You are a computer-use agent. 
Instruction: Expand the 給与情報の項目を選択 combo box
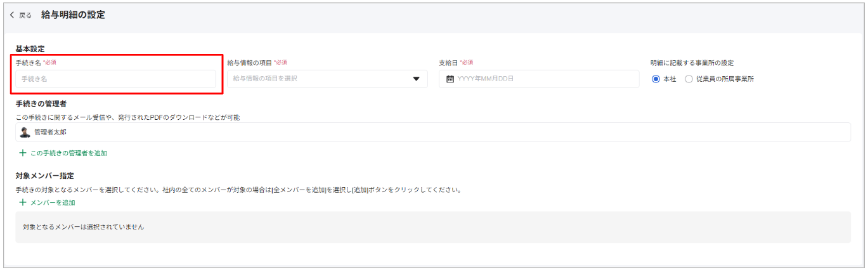[327, 79]
